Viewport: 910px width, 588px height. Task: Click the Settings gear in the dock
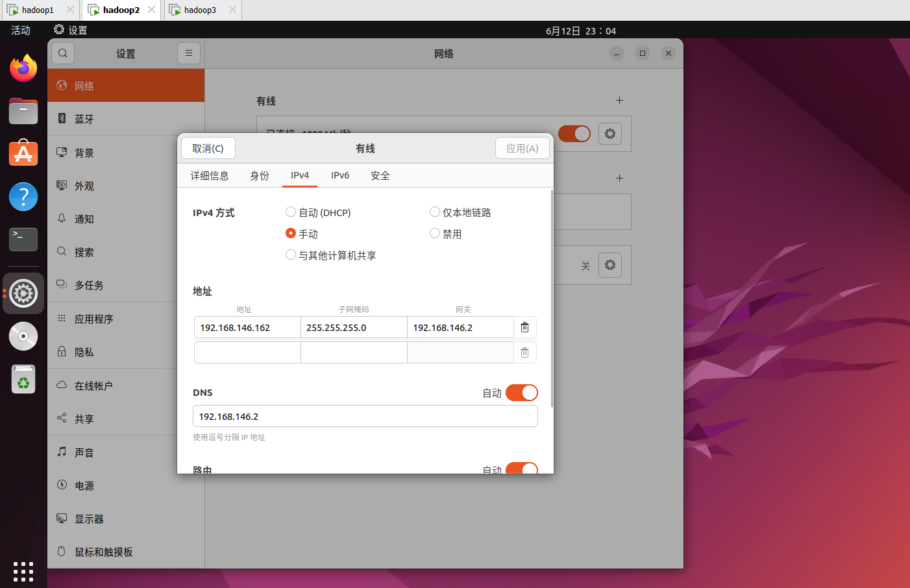point(23,293)
